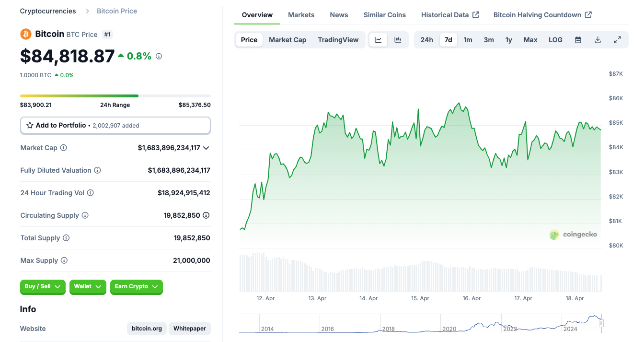Switch to the News tab

click(339, 15)
